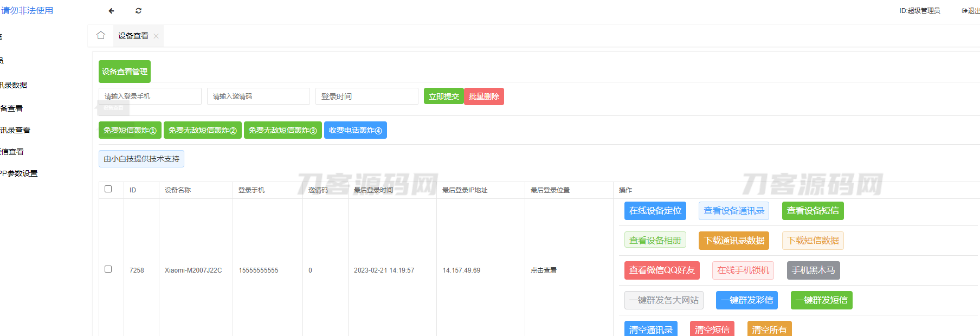Click the refresh icon in the top bar
980x336 pixels.
139,11
